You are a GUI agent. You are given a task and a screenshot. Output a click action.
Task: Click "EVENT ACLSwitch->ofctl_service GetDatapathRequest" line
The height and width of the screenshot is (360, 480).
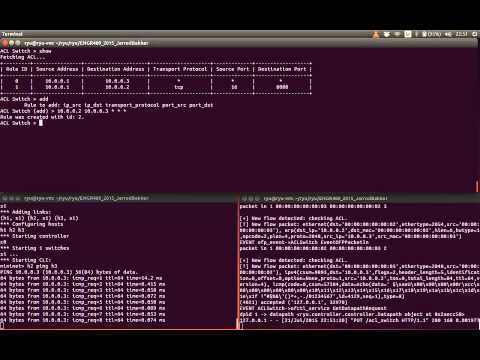point(314,308)
